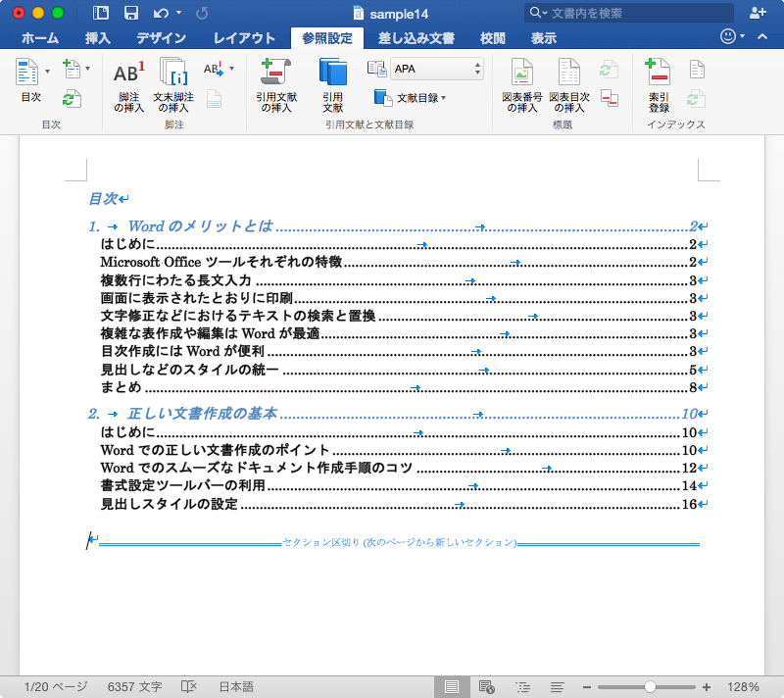Switch to the ホーム tab
Image resolution: width=784 pixels, height=698 pixels.
point(40,38)
